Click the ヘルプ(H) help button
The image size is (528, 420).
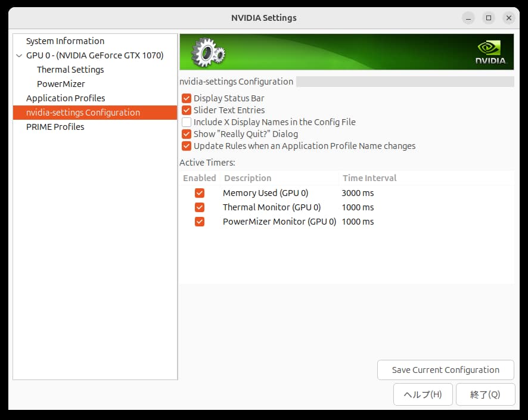tap(423, 394)
